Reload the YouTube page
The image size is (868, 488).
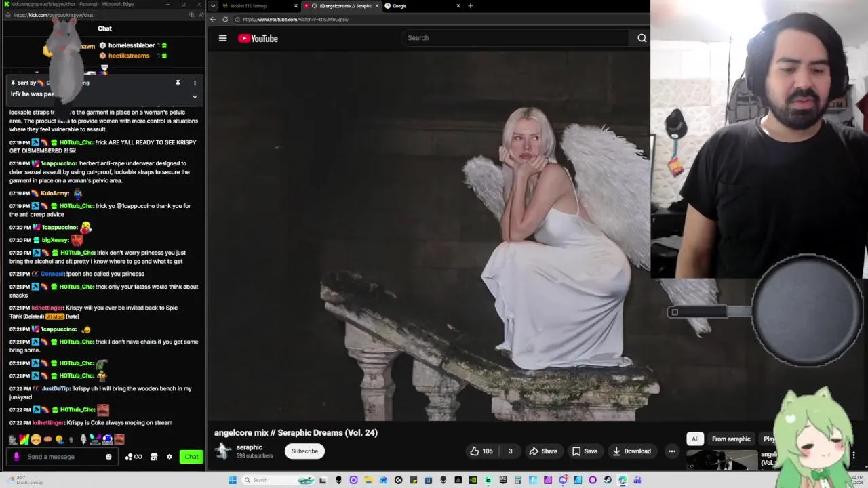click(x=225, y=19)
